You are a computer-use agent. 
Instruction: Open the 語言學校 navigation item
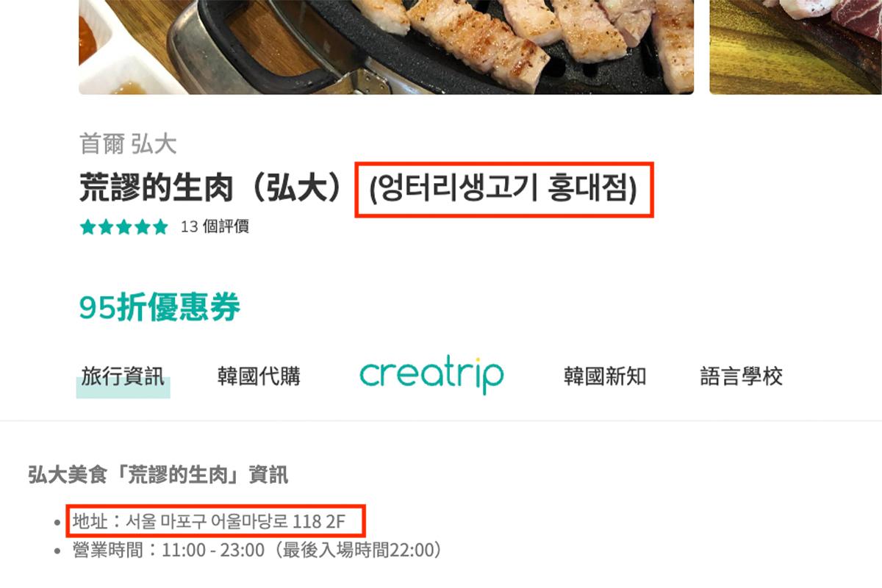(742, 377)
